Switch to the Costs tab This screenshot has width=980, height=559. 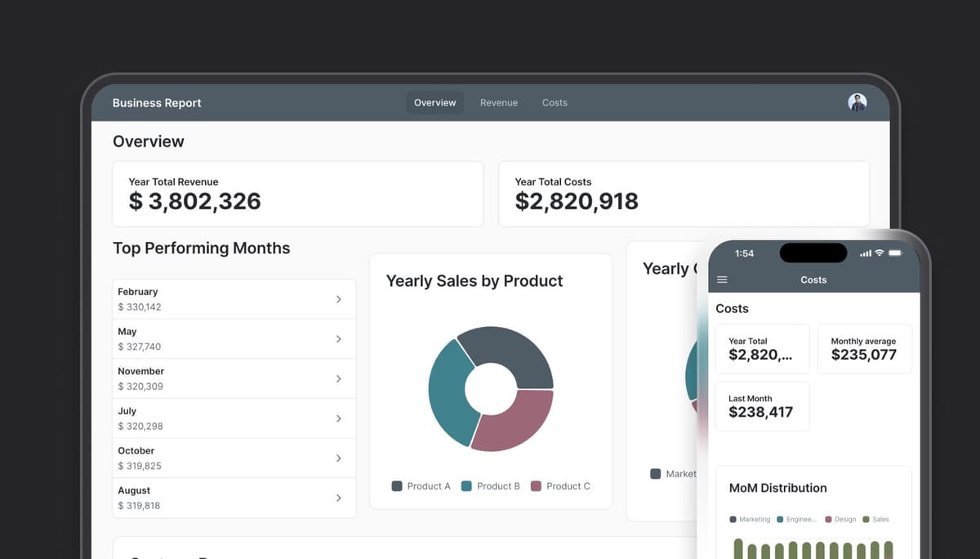(x=555, y=103)
